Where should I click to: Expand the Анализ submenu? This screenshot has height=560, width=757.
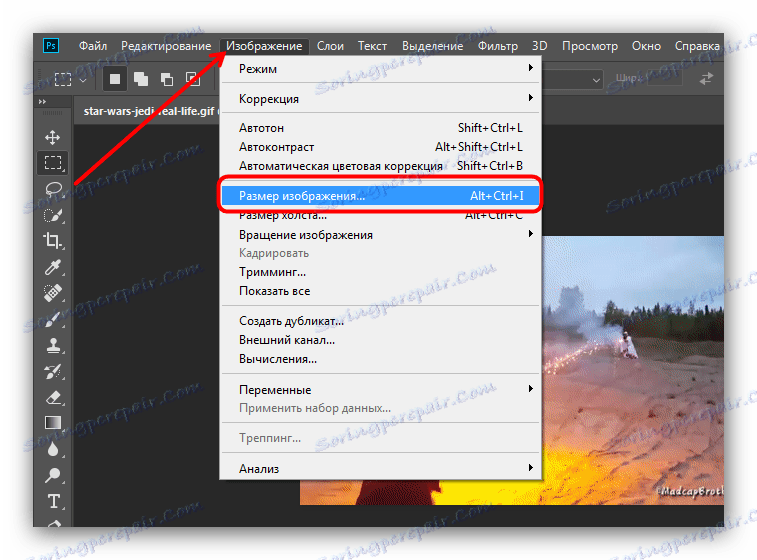(380, 468)
